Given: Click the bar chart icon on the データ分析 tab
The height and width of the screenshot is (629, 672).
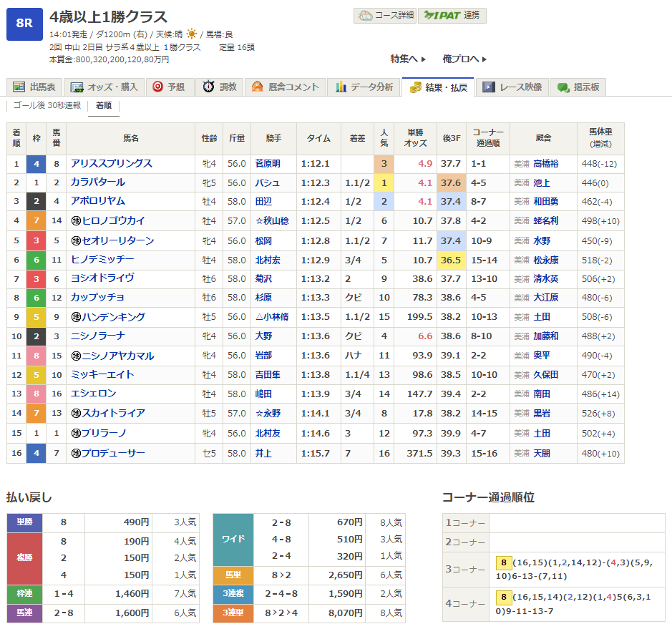Looking at the screenshot, I should click(341, 87).
